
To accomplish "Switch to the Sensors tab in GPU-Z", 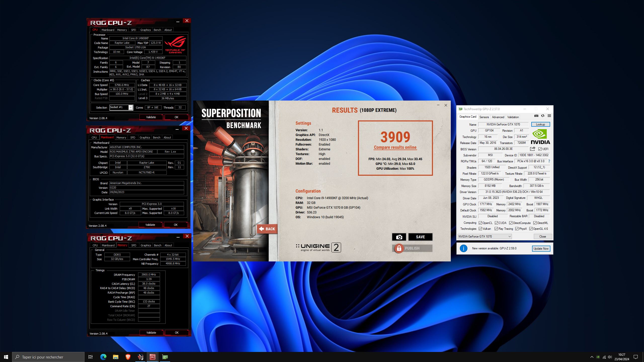I will point(484,117).
